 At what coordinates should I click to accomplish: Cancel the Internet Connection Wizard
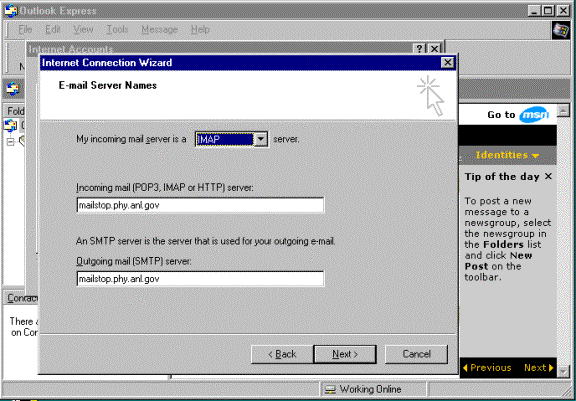tap(416, 354)
